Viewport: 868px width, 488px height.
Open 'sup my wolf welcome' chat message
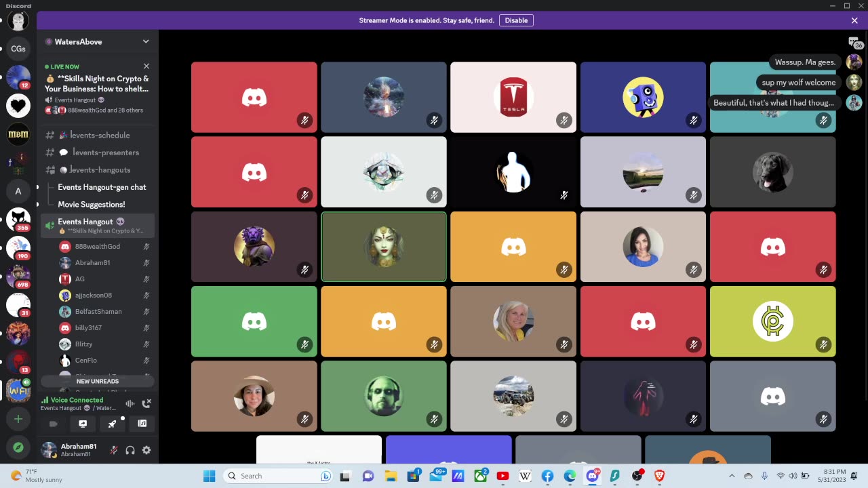pos(798,82)
